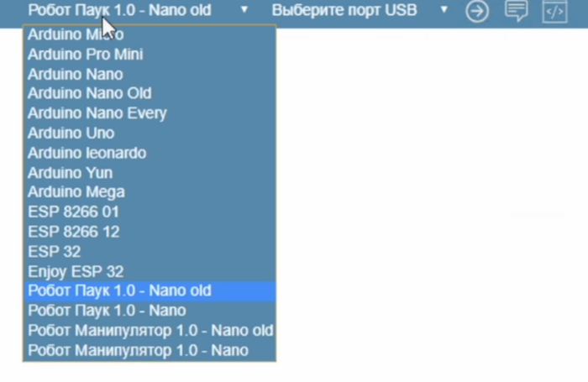Viewport: 588px width, 382px height.
Task: Choose ESP 8266 12 option
Action: click(73, 231)
